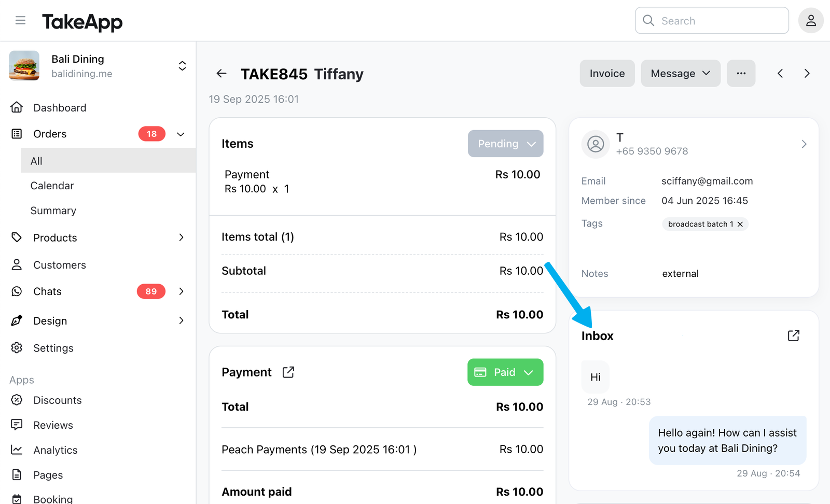Image resolution: width=830 pixels, height=504 pixels.
Task: Expand the Message dropdown button
Action: coord(681,73)
